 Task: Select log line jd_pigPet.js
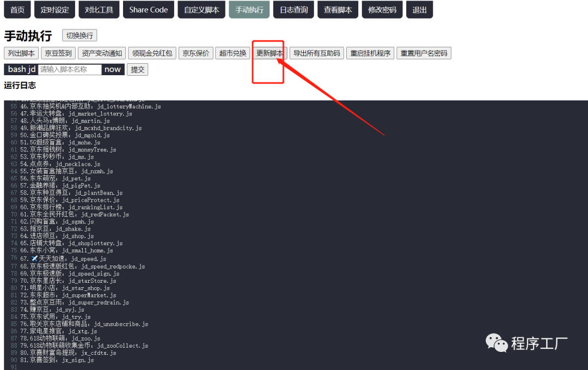(x=60, y=186)
